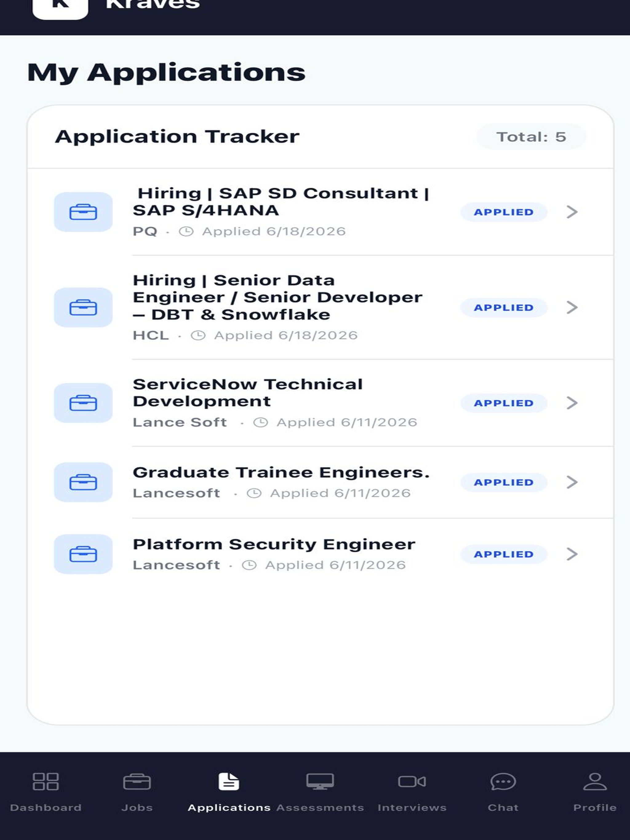Image resolution: width=630 pixels, height=840 pixels.
Task: Expand the Platform Security Engineer chevron
Action: click(572, 554)
